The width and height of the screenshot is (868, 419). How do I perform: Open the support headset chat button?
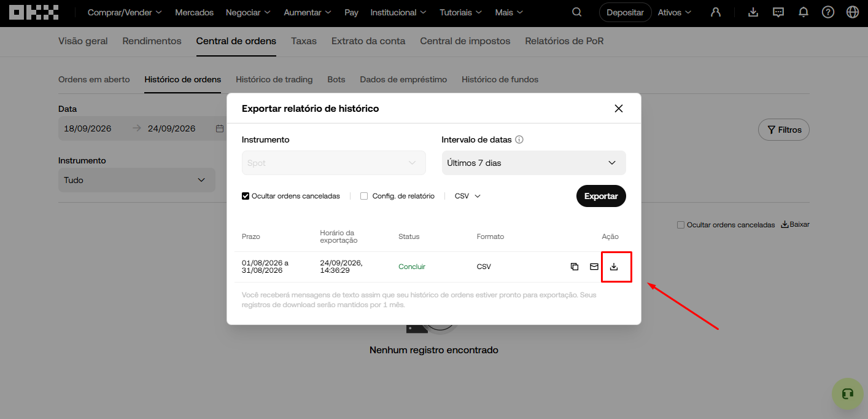(848, 394)
